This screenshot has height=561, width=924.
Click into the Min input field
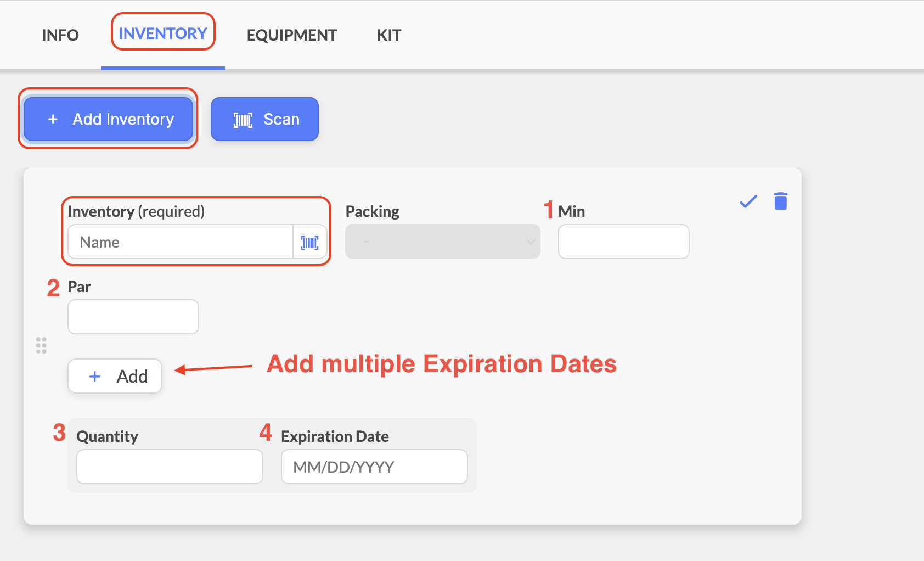pos(624,242)
